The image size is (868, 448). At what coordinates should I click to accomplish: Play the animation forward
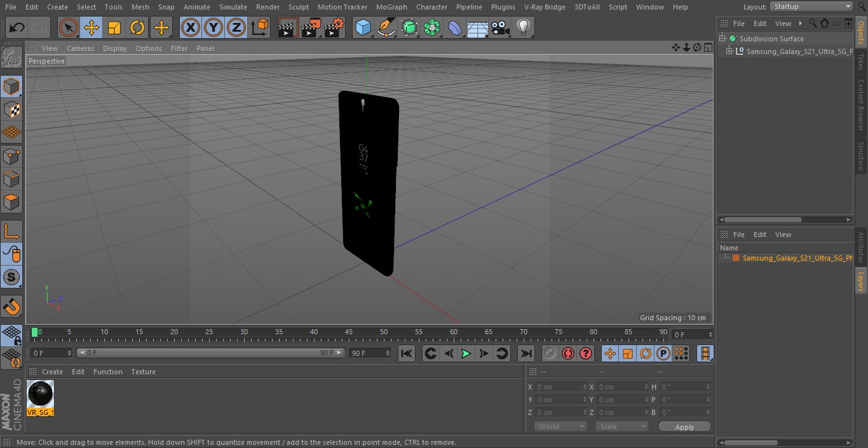point(466,353)
